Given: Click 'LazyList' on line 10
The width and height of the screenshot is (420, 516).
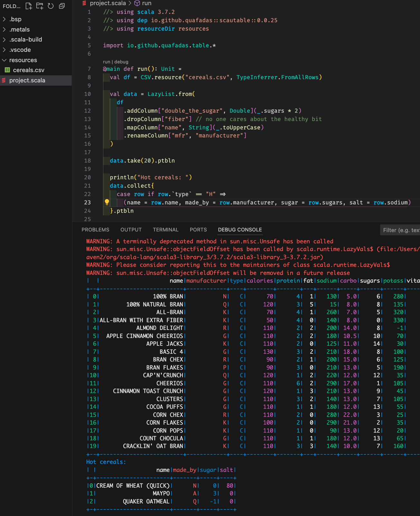Looking at the screenshot, I should (161, 94).
